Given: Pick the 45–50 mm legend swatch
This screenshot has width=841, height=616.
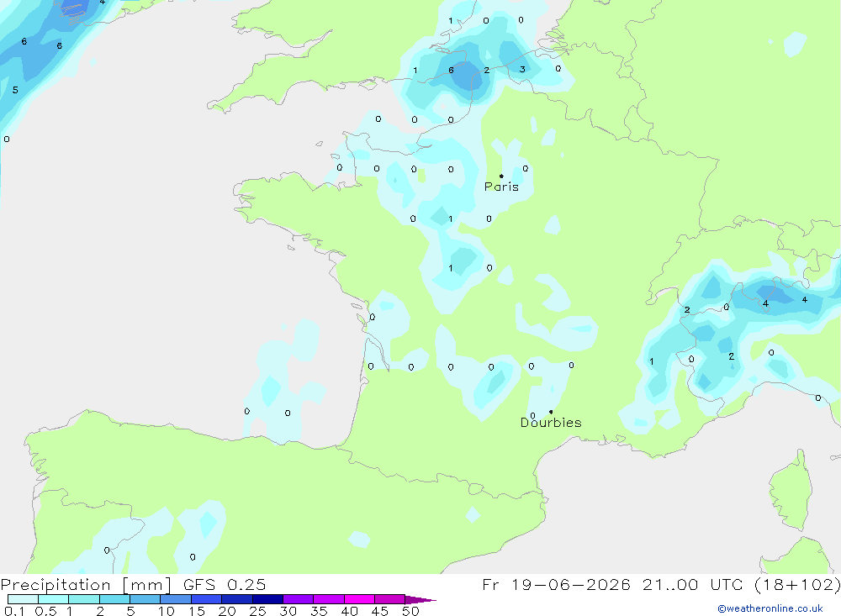Looking at the screenshot, I should (x=390, y=599).
